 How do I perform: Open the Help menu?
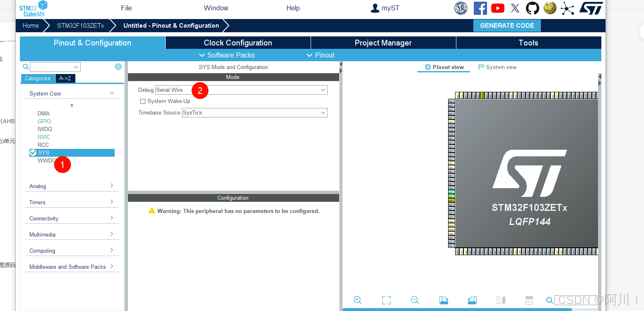[293, 8]
